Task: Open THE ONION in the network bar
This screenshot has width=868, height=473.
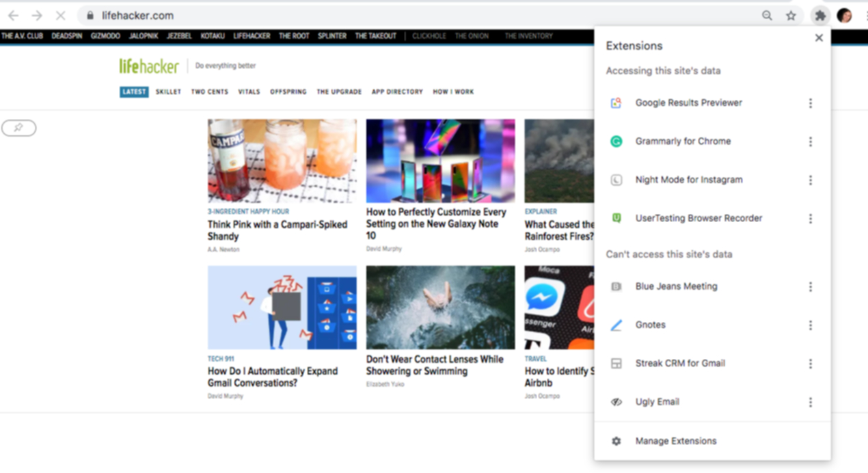Action: point(472,36)
